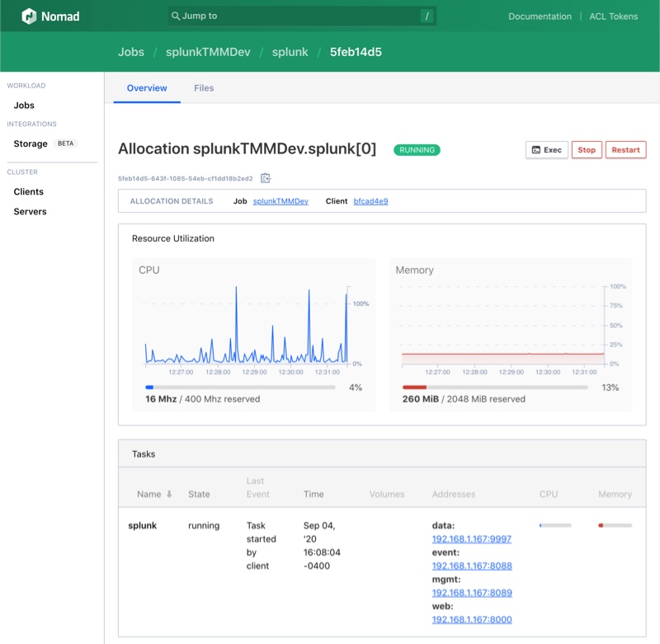Click the Time column header
Image resolution: width=660 pixels, height=644 pixels.
pos(313,494)
